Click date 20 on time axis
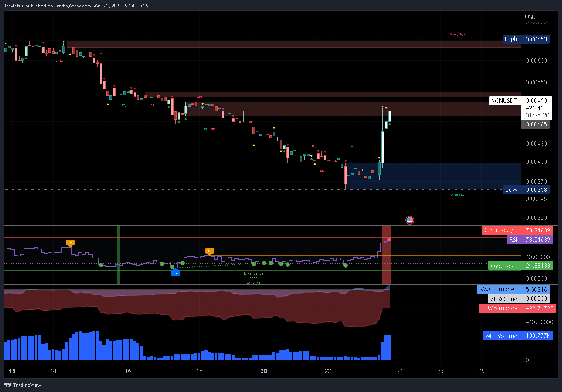This screenshot has width=562, height=392. [264, 371]
